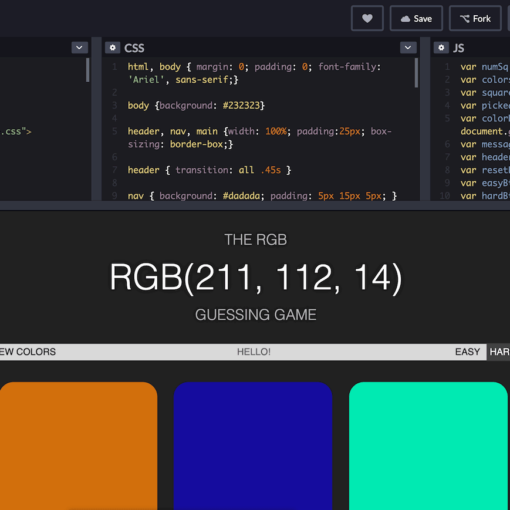Expand the CSS panel dropdown chevron
Viewport: 510px width, 510px height.
pyautogui.click(x=408, y=48)
